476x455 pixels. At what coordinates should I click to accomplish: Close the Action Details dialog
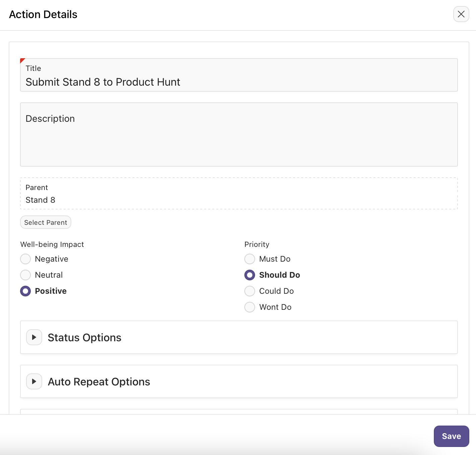coord(461,14)
